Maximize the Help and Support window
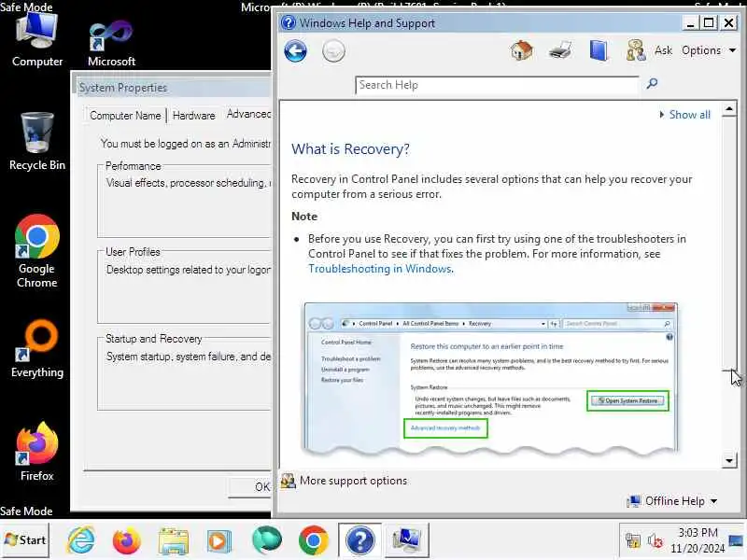 click(x=709, y=22)
